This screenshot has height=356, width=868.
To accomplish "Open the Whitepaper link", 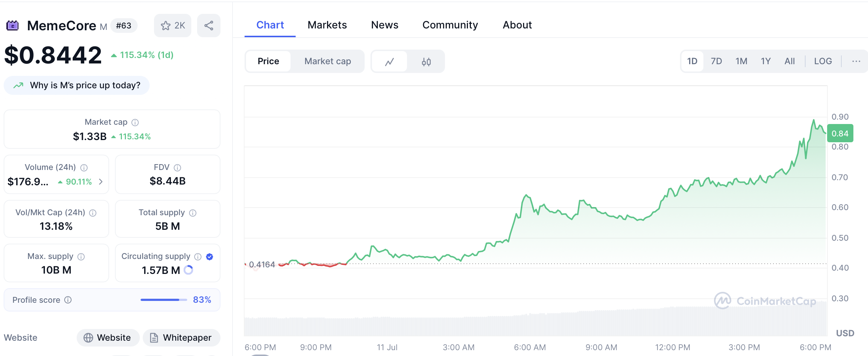I will 181,338.
